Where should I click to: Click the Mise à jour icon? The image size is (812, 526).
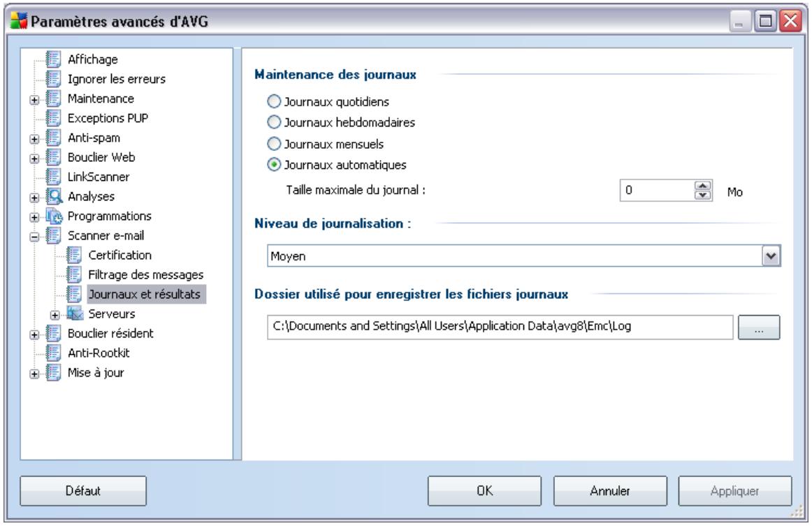coord(53,373)
